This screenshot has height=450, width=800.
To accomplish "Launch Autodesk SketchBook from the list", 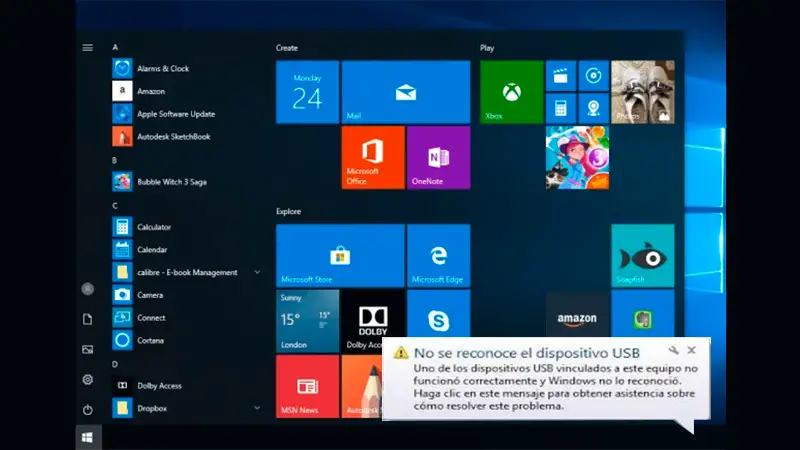I will coord(186,137).
